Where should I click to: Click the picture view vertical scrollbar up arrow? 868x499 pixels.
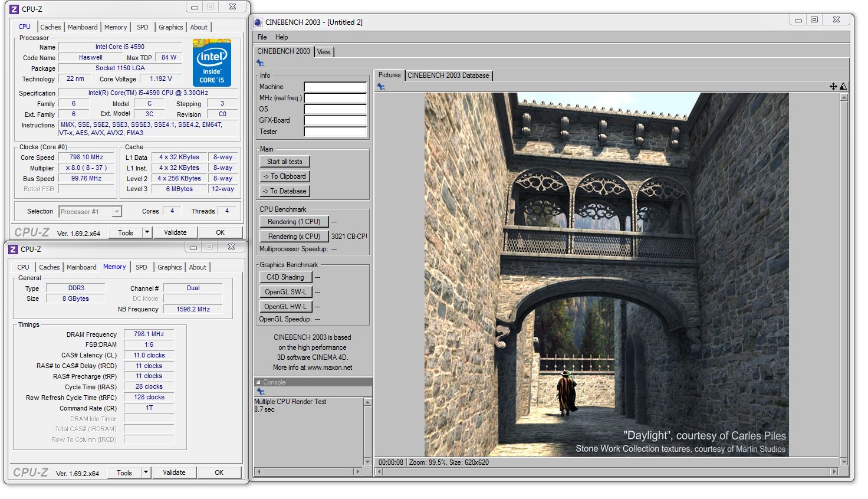843,97
